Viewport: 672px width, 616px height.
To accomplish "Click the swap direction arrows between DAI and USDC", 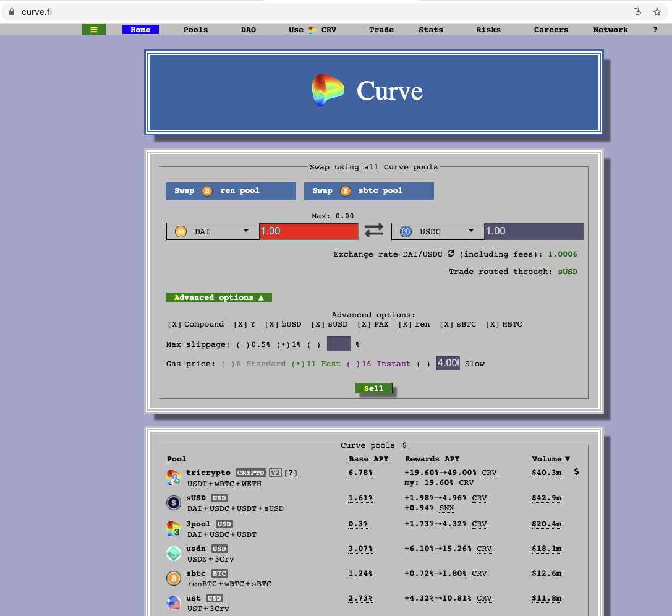I will (374, 229).
